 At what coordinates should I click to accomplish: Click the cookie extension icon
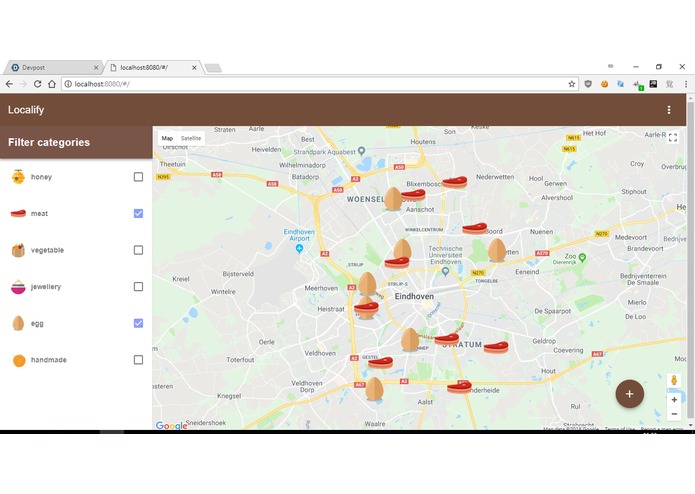pos(604,84)
